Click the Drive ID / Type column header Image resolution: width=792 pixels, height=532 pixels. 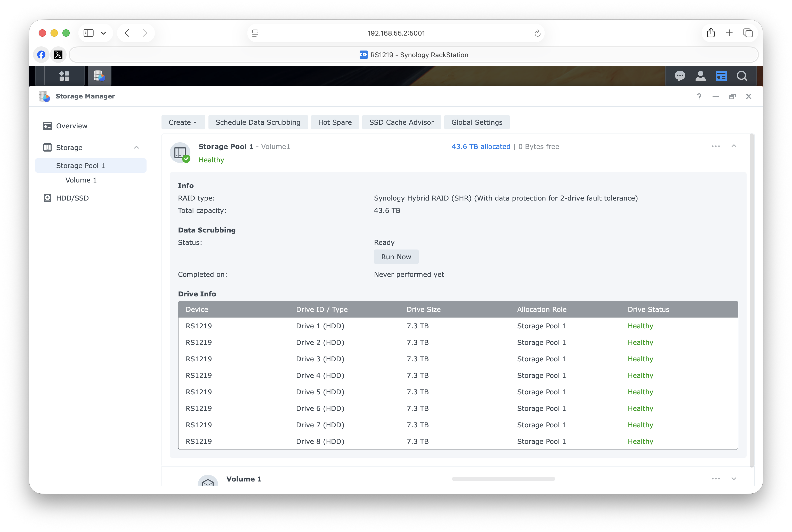[x=322, y=309]
